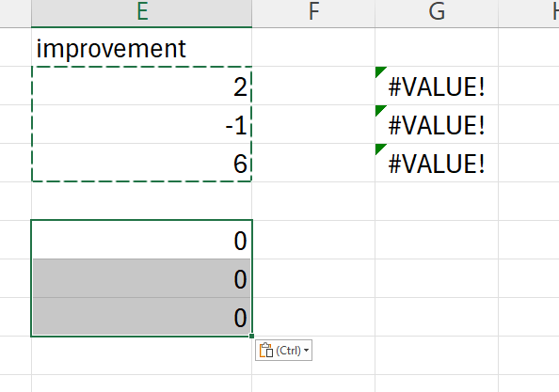This screenshot has width=559, height=392.
Task: Select the last pasted 0 cell
Action: click(142, 317)
